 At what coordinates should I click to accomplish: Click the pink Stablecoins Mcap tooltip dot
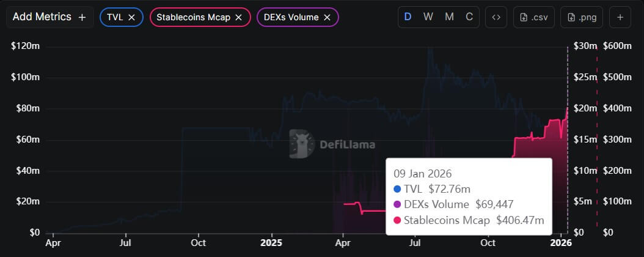[x=398, y=220]
